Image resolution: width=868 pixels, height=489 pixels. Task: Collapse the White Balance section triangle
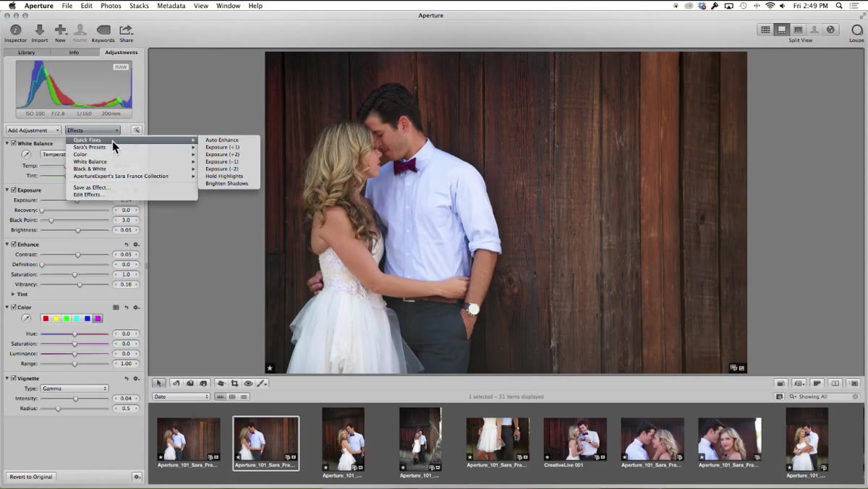point(7,143)
